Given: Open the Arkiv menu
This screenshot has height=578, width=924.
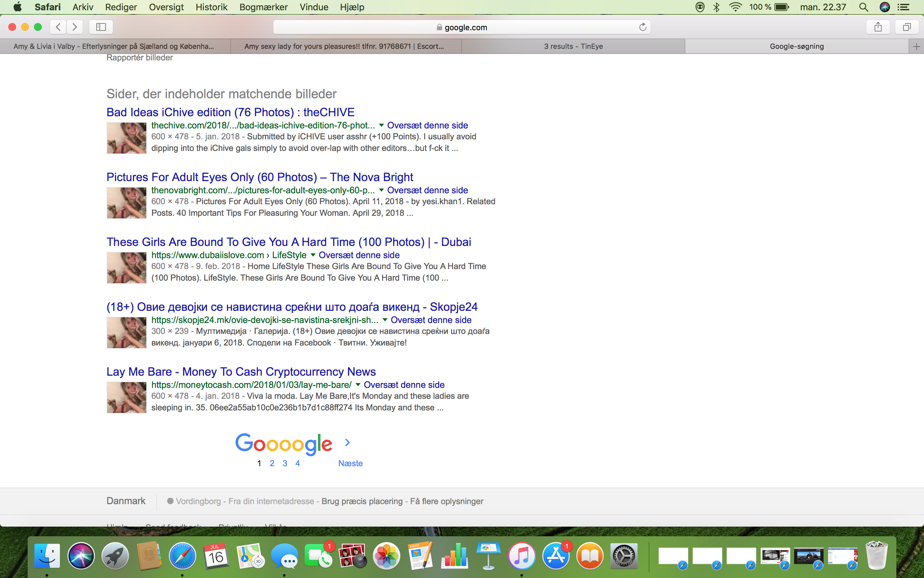Looking at the screenshot, I should (83, 7).
